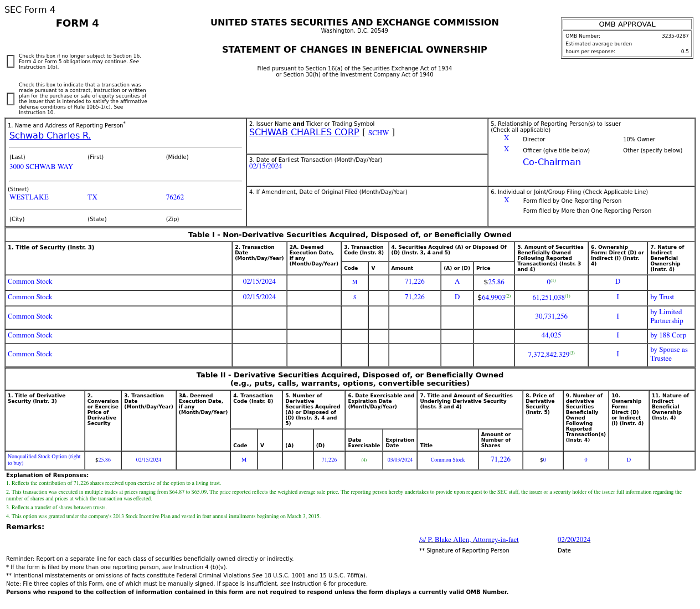
Task: Click the 10% Owner label
Action: (639, 140)
